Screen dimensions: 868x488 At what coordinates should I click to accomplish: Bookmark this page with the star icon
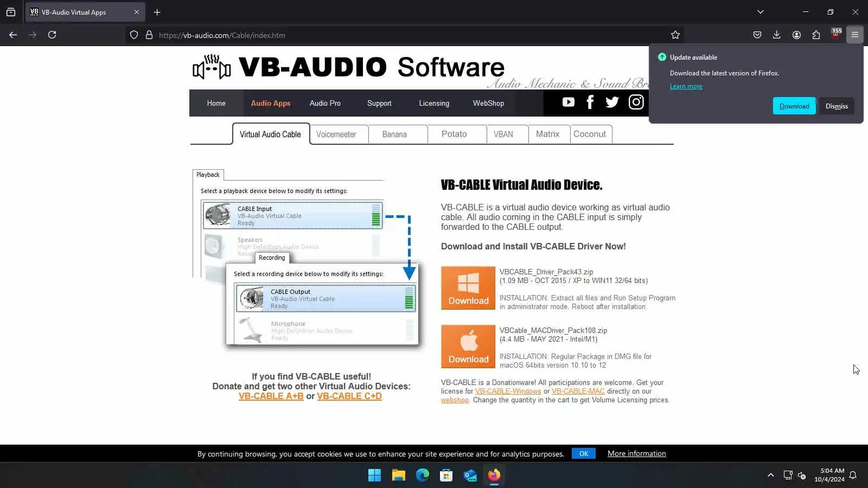(x=675, y=35)
